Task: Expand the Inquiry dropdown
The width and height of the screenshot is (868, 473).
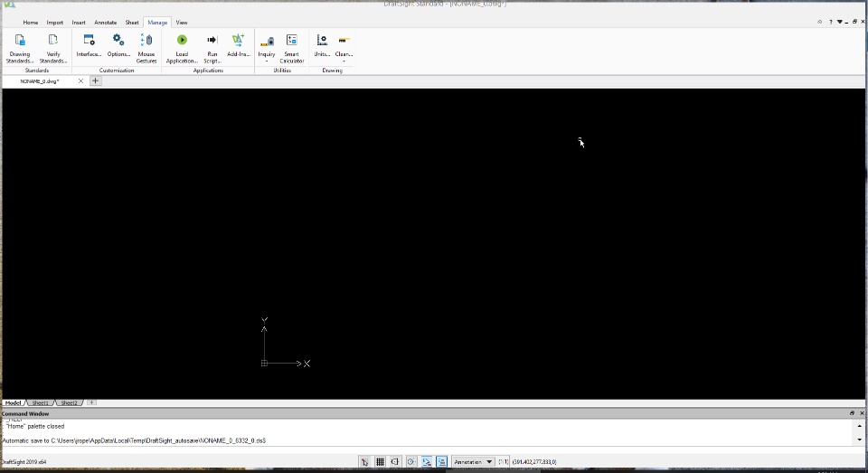Action: (x=266, y=61)
